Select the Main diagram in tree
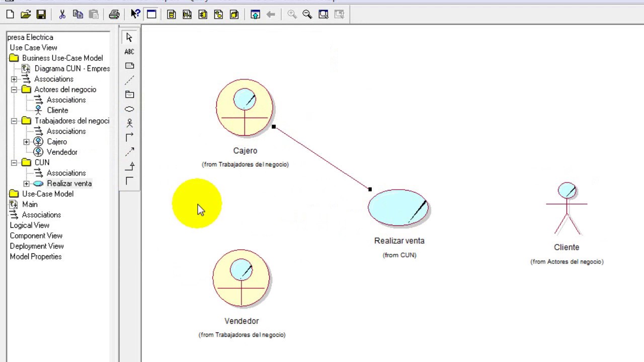This screenshot has height=362, width=644. (30, 204)
